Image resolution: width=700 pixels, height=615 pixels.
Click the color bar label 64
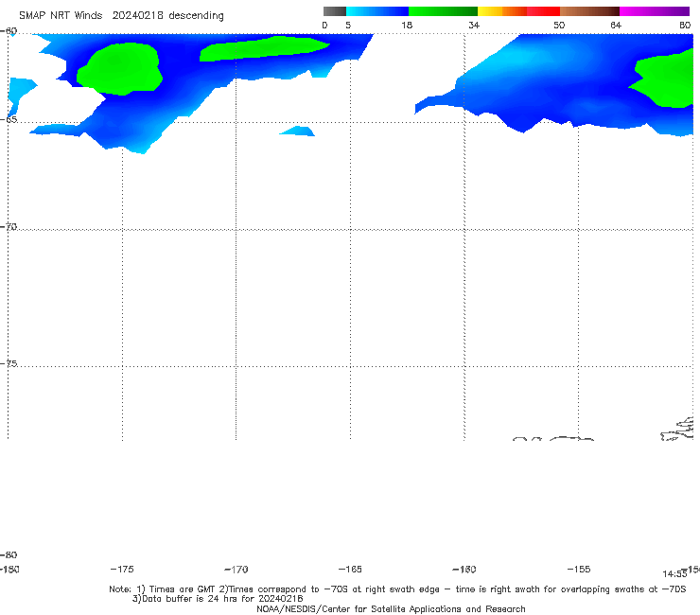(x=616, y=25)
